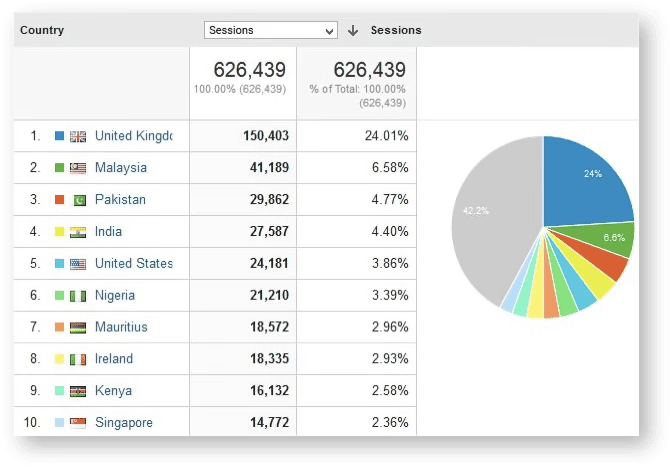Image resolution: width=670 pixels, height=467 pixels.
Task: Open the Malaysia country link
Action: click(121, 167)
